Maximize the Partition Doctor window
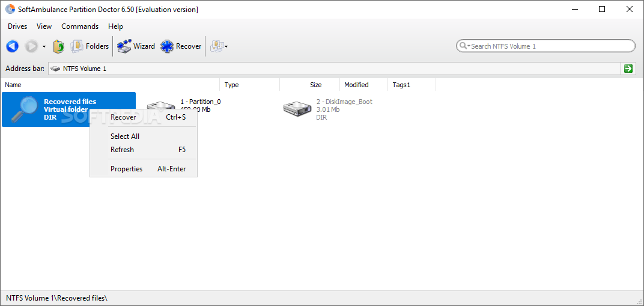644x306 pixels. (x=602, y=9)
